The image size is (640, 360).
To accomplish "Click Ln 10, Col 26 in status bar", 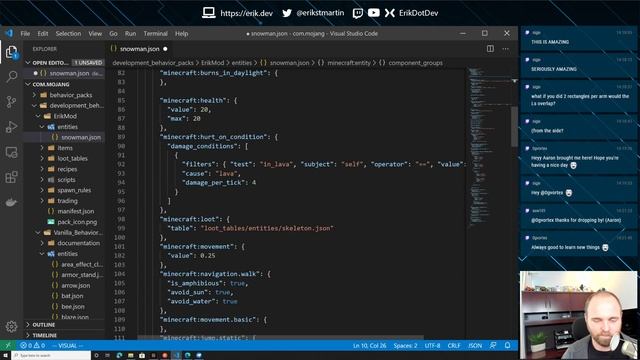I will pos(369,345).
